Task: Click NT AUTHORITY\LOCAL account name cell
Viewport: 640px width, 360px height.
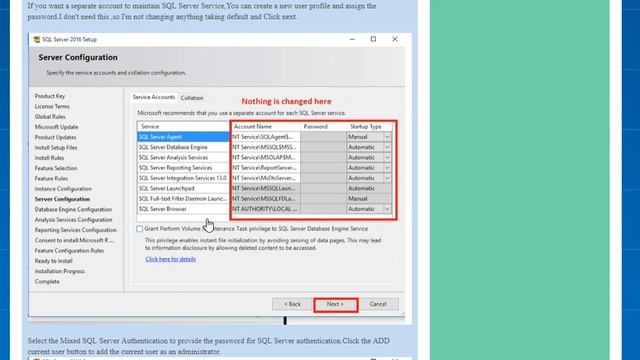Action: 266,209
